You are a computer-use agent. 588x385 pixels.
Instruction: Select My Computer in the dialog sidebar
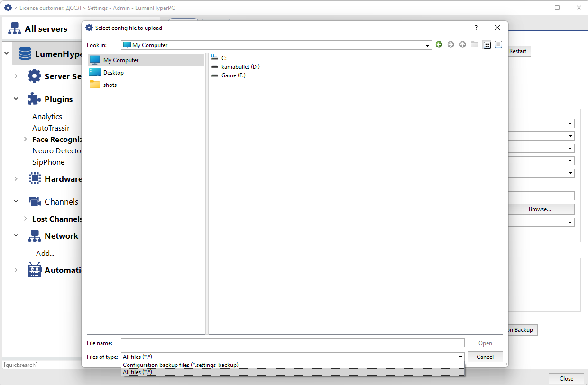[146, 60]
